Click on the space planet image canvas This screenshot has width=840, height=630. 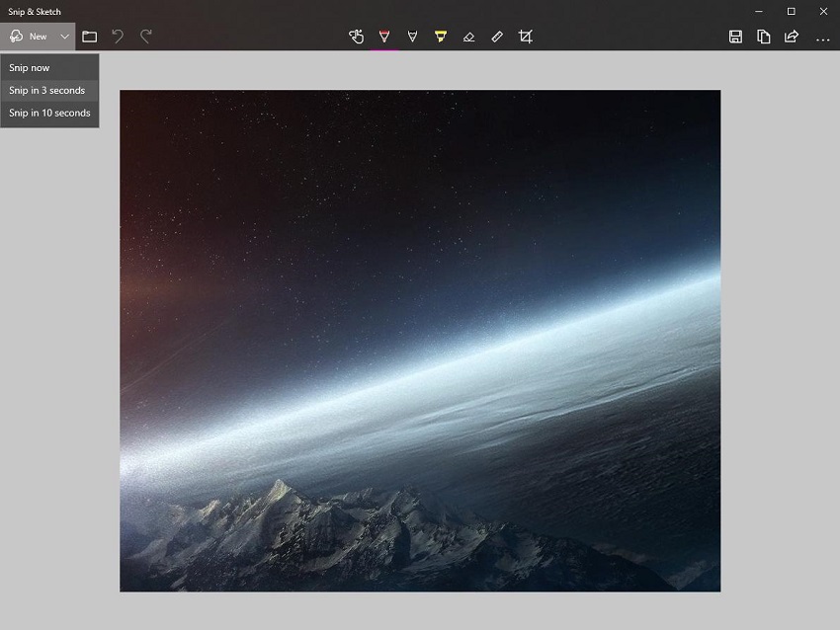coord(420,341)
